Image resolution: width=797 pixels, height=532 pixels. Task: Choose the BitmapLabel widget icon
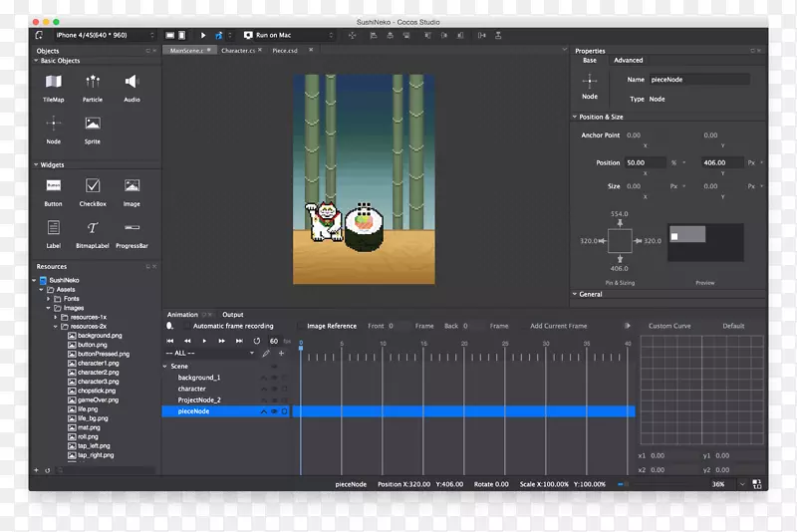click(x=93, y=228)
